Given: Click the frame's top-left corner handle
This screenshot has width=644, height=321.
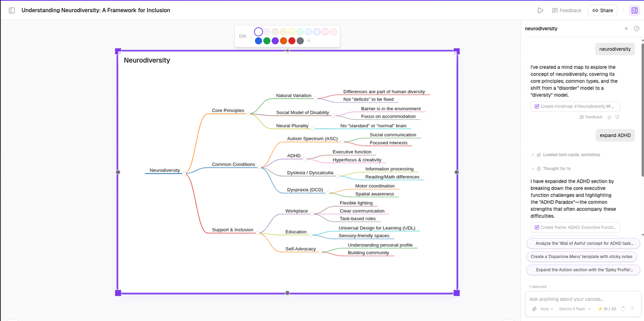Looking at the screenshot, I should coord(118,51).
